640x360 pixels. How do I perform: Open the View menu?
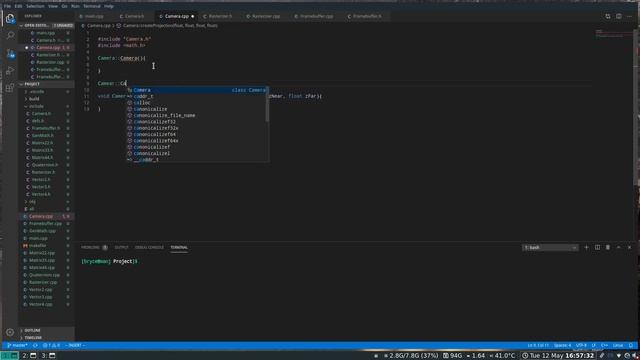click(53, 6)
